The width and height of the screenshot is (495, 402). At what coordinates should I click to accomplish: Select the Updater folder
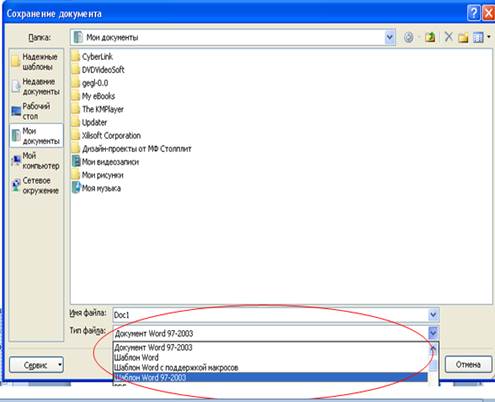(x=90, y=122)
